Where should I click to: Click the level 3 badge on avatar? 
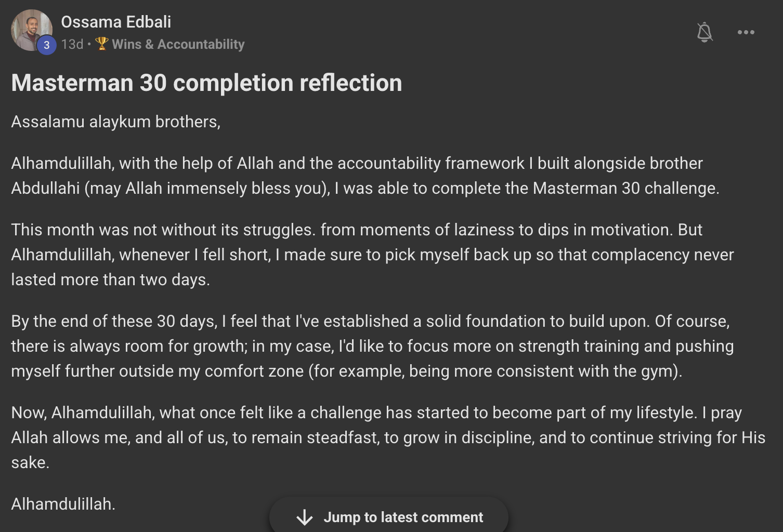pos(46,45)
